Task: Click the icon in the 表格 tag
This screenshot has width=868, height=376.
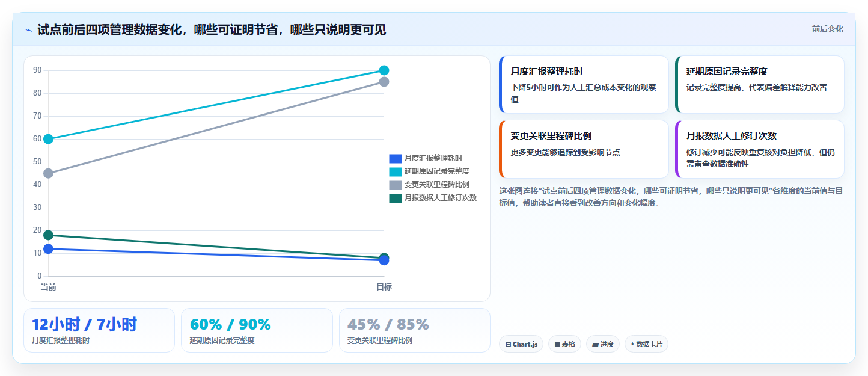Action: click(557, 345)
